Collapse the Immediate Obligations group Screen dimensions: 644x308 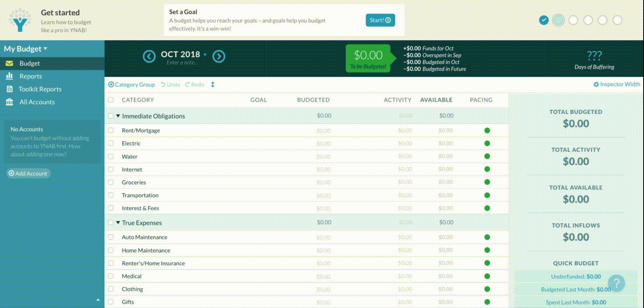pos(118,116)
